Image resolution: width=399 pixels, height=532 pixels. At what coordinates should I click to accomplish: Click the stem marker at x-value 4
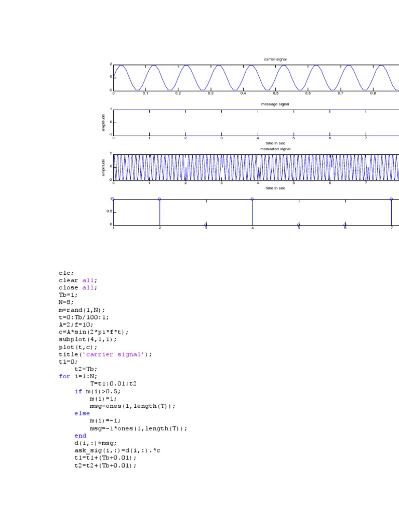[x=252, y=199]
